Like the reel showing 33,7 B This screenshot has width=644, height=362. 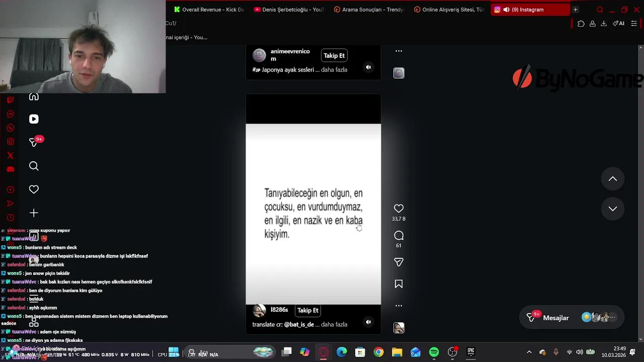click(398, 209)
